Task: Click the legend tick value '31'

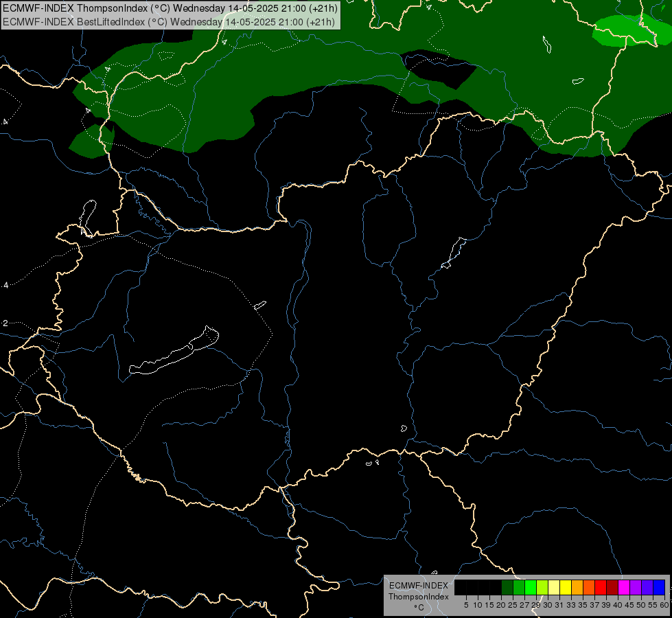Action: [559, 605]
